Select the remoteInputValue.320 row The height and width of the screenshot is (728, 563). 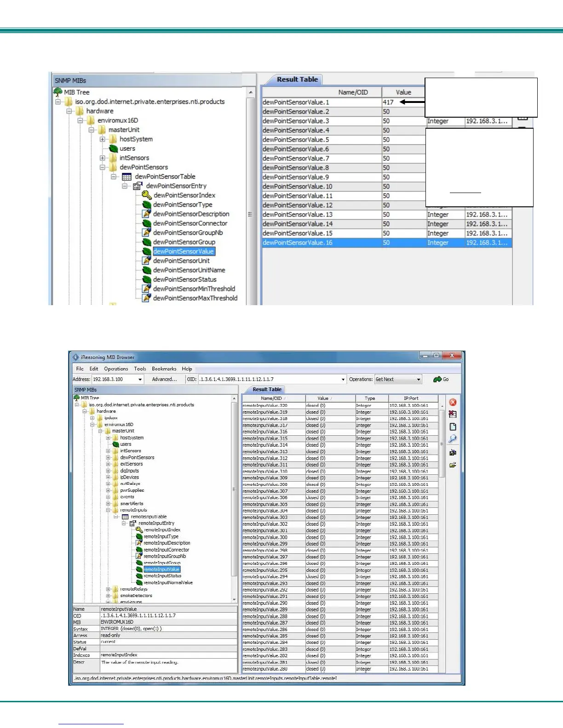pyautogui.click(x=340, y=405)
